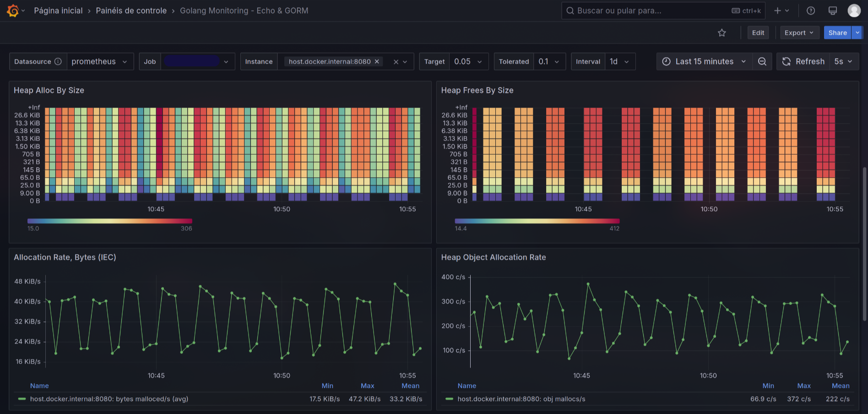Zoom out the time range

click(762, 61)
